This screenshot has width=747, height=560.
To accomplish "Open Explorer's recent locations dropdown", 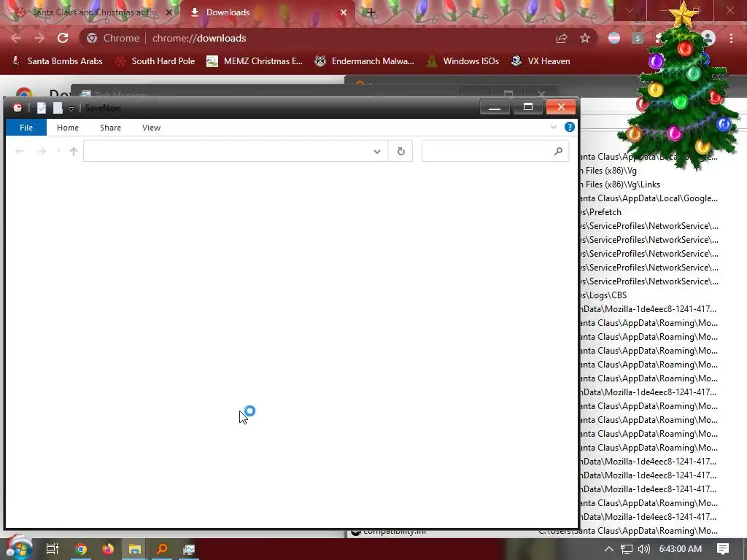I will [58, 151].
